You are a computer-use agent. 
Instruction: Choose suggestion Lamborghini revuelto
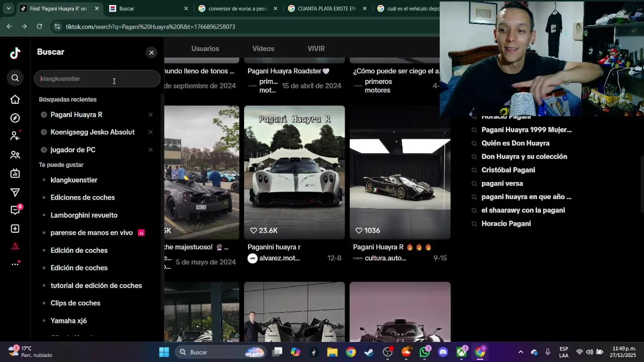(84, 215)
